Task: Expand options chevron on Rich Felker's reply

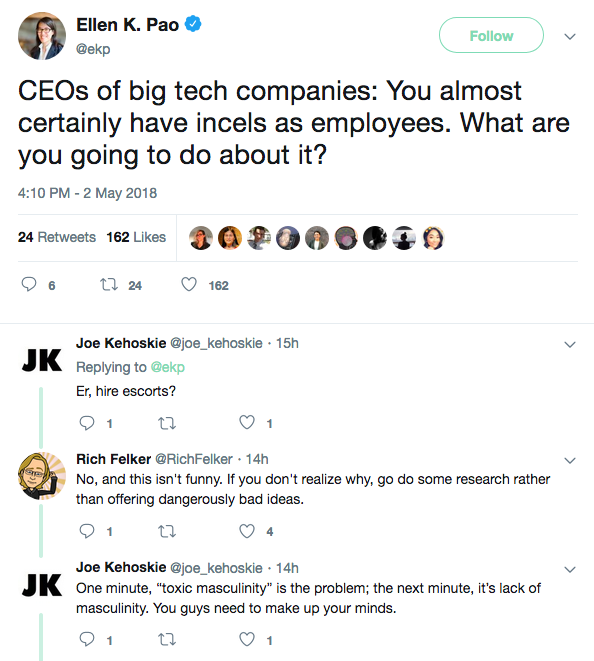Action: pos(570,460)
